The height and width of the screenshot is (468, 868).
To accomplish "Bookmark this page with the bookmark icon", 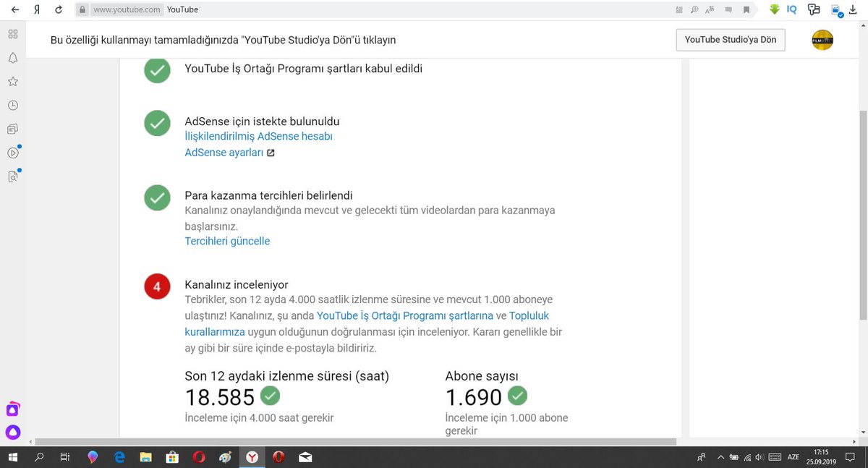I will click(x=746, y=10).
